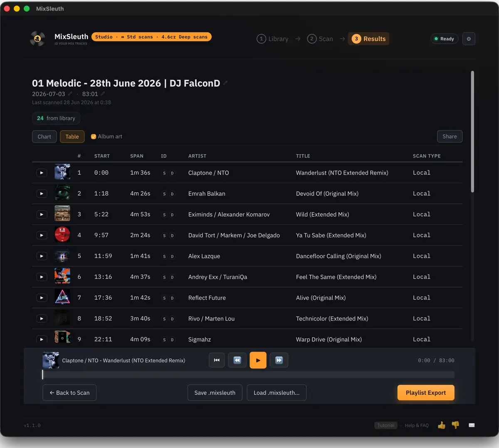Click the Alive album art thumbnail
The width and height of the screenshot is (499, 448).
[62, 297]
